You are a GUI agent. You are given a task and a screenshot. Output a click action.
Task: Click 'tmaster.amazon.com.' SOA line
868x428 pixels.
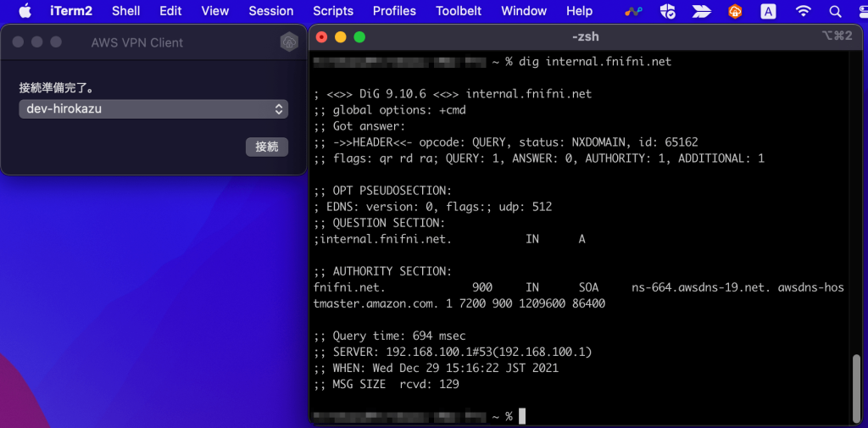click(459, 303)
